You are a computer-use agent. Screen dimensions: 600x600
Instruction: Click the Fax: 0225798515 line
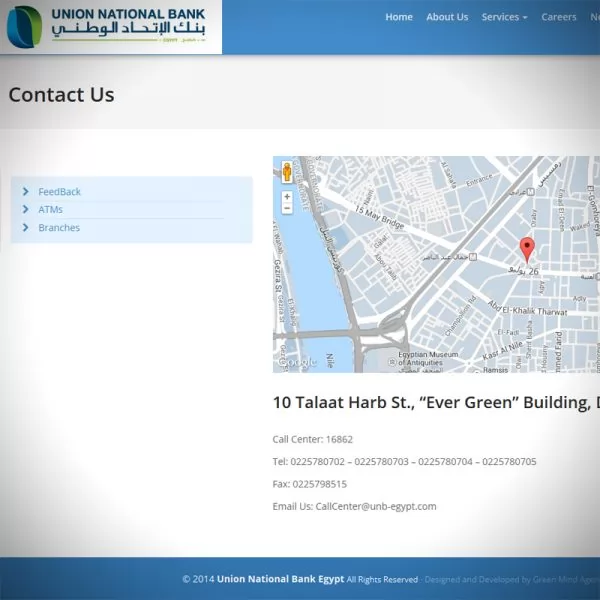coord(310,484)
